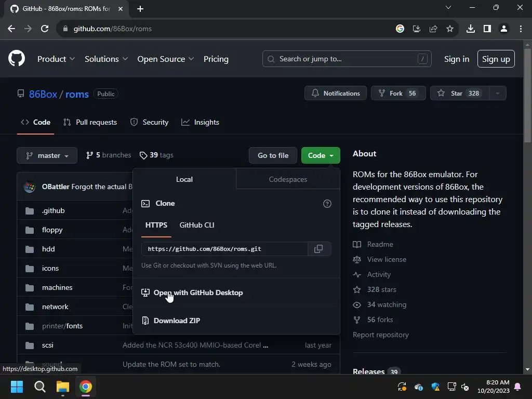Open the Insights tab
The width and height of the screenshot is (532, 399).
200,122
